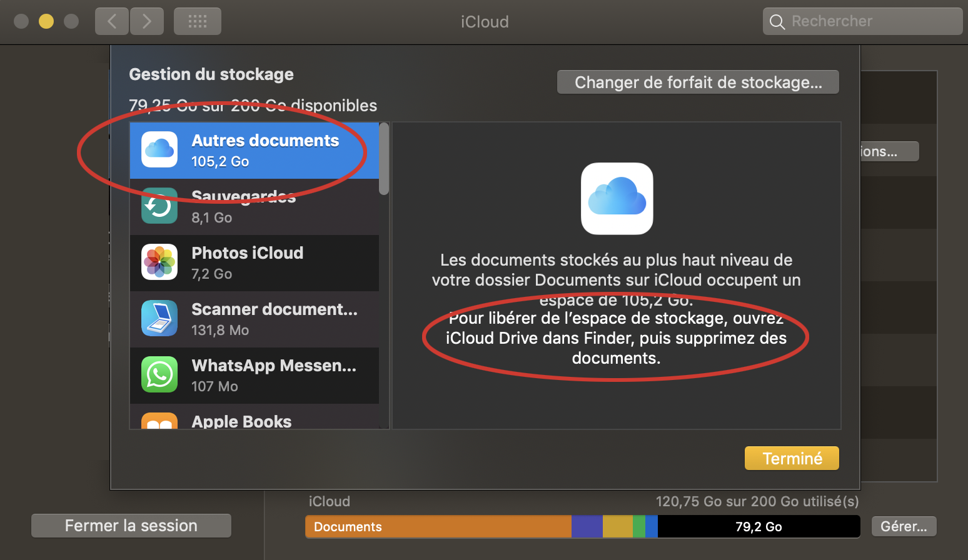Click the Autres documents cloud icon
968x560 pixels.
159,150
